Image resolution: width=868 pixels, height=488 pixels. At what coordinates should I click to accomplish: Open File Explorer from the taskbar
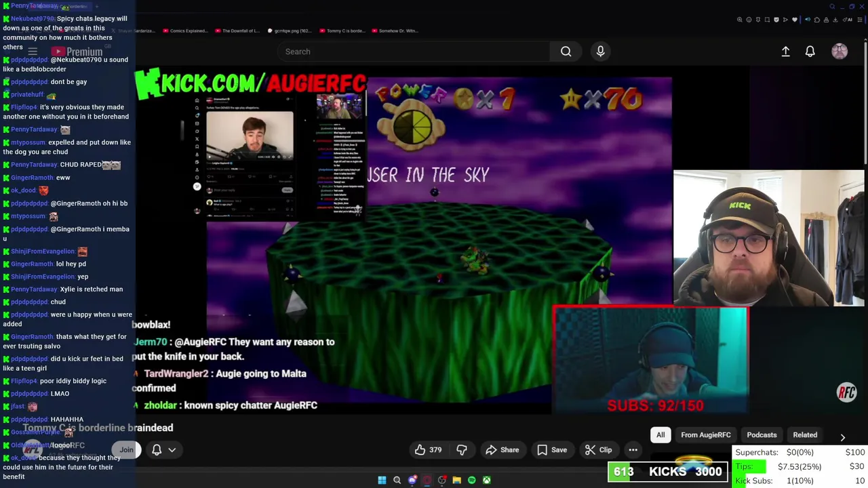(x=456, y=481)
